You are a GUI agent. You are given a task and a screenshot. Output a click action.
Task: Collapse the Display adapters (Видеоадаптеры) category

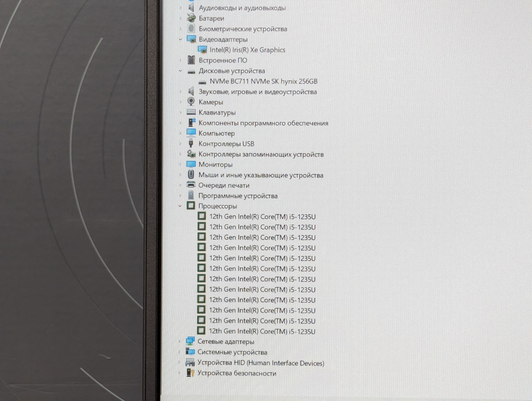click(180, 39)
